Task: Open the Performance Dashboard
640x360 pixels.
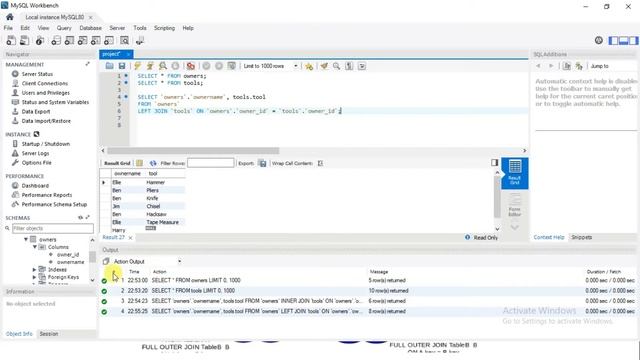Action: point(35,185)
